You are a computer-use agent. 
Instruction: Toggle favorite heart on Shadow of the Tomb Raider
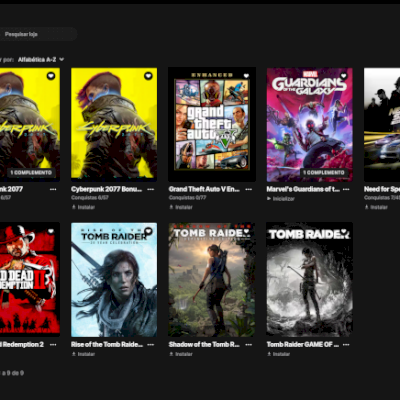246,231
